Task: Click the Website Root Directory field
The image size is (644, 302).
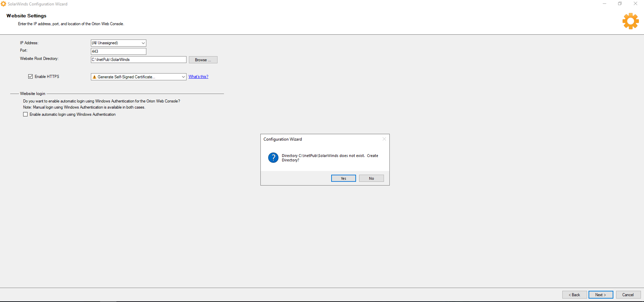Action: click(x=139, y=60)
